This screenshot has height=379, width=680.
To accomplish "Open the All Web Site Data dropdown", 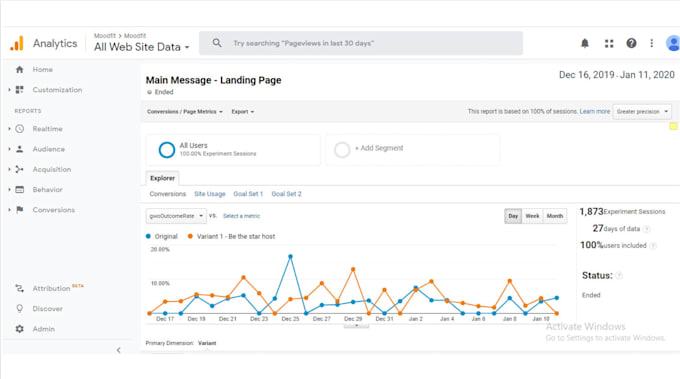I will [142, 47].
